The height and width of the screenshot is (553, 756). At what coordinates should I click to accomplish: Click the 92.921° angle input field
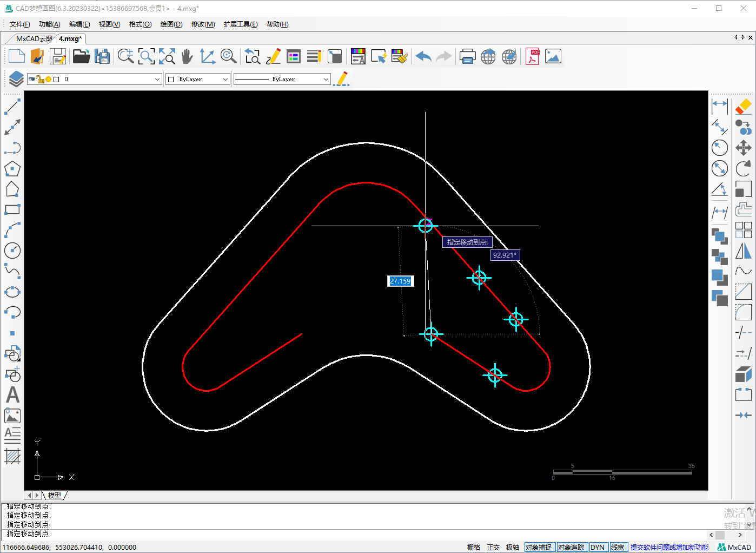(505, 255)
